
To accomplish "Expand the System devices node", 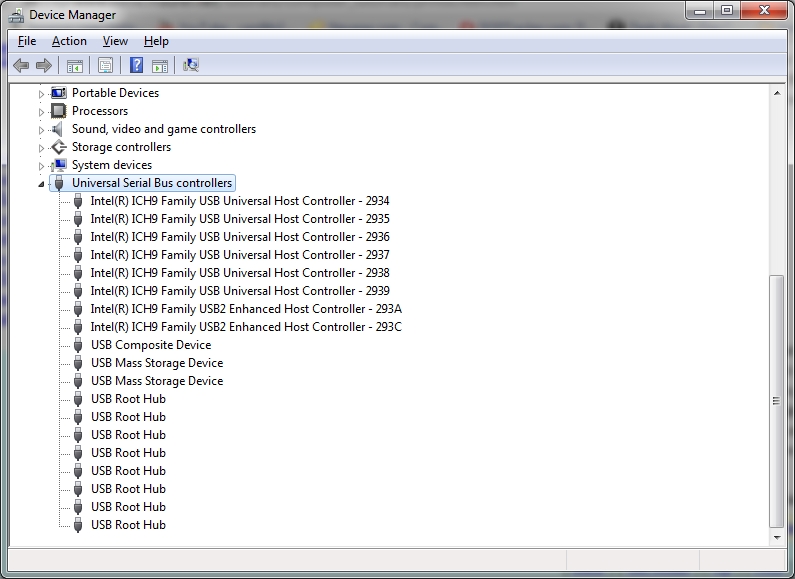I will [x=41, y=166].
